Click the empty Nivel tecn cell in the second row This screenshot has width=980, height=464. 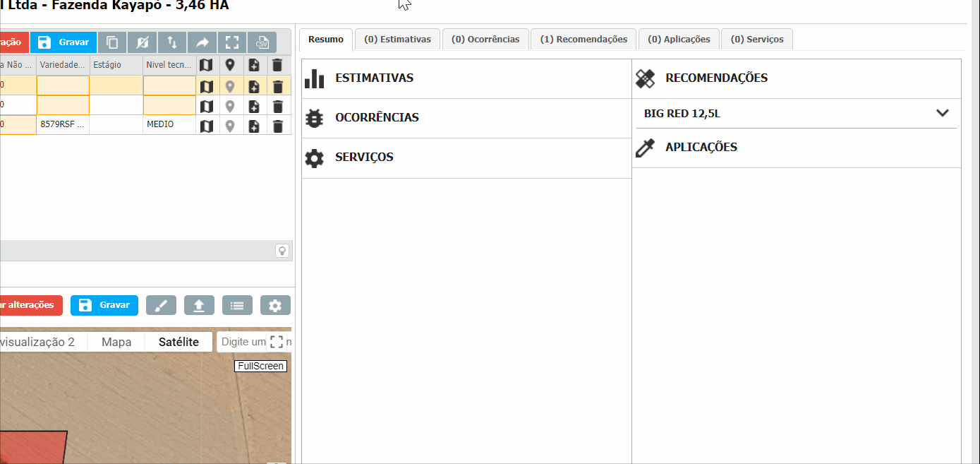(x=169, y=106)
